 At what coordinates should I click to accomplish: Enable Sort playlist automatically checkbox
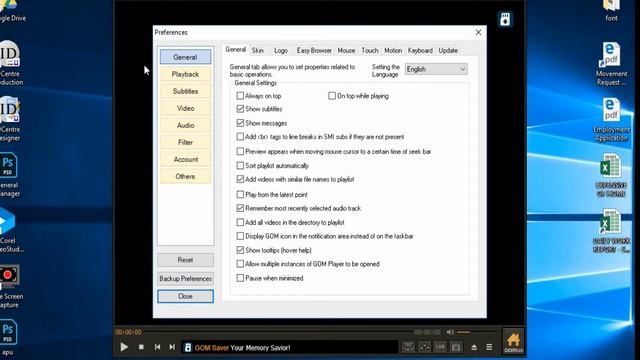coord(240,166)
